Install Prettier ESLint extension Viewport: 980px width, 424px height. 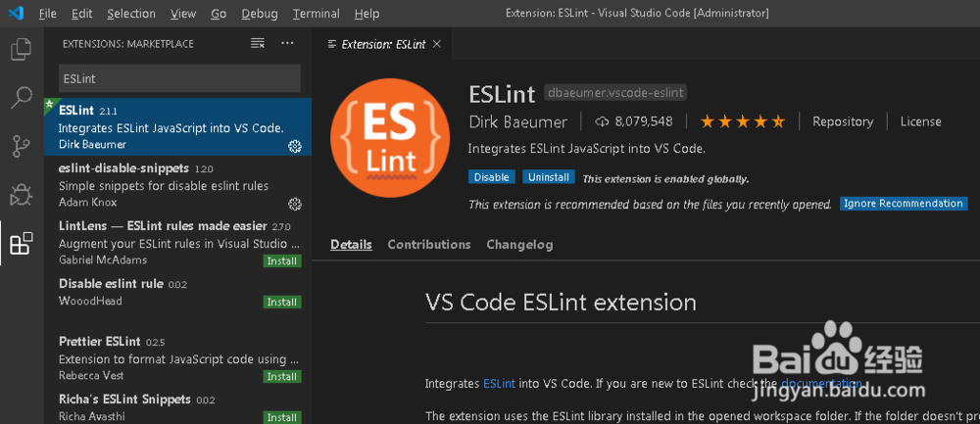(x=282, y=377)
